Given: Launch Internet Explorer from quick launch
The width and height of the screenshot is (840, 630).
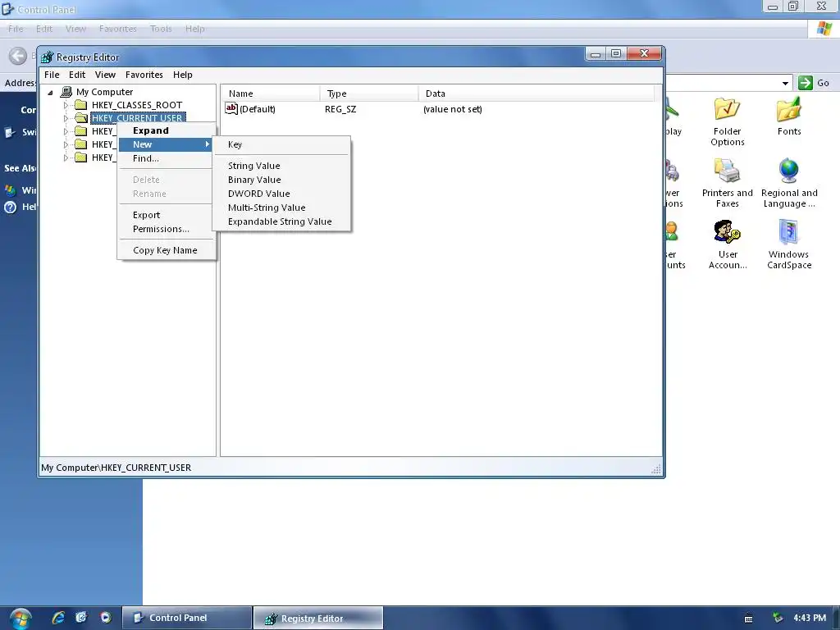Looking at the screenshot, I should 58,618.
